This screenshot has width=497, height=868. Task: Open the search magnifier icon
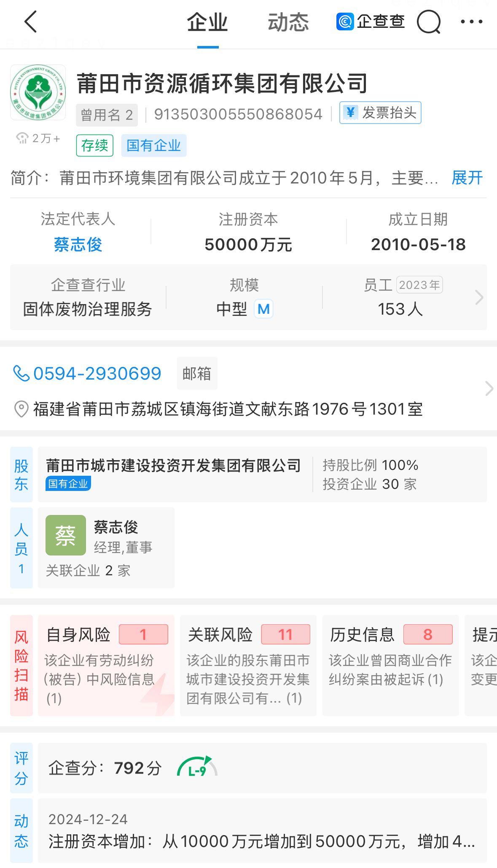coord(429,22)
